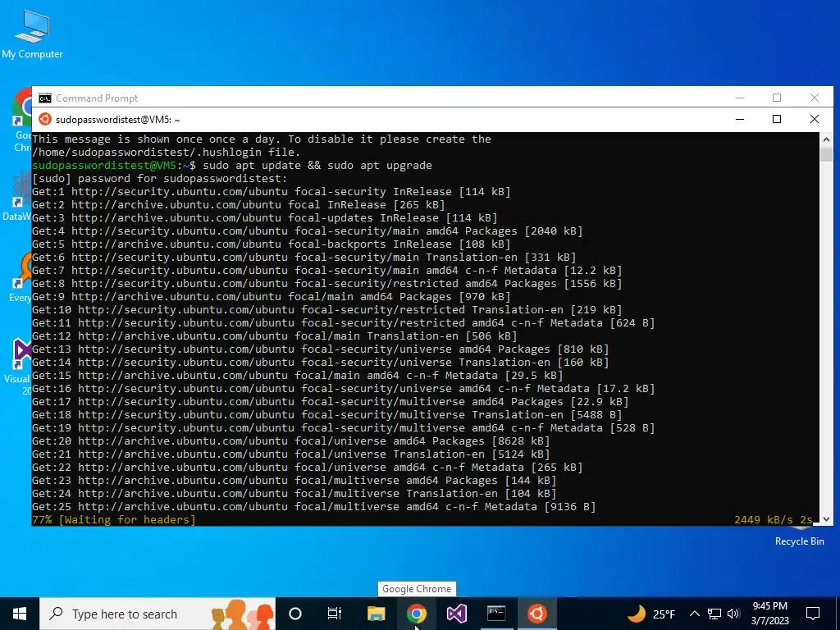Image resolution: width=840 pixels, height=630 pixels.
Task: Open the volume speaker tray icon
Action: 733,614
